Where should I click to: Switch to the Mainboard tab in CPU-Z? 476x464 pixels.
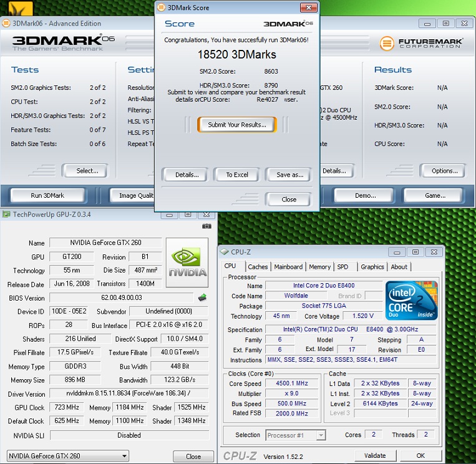click(x=288, y=267)
